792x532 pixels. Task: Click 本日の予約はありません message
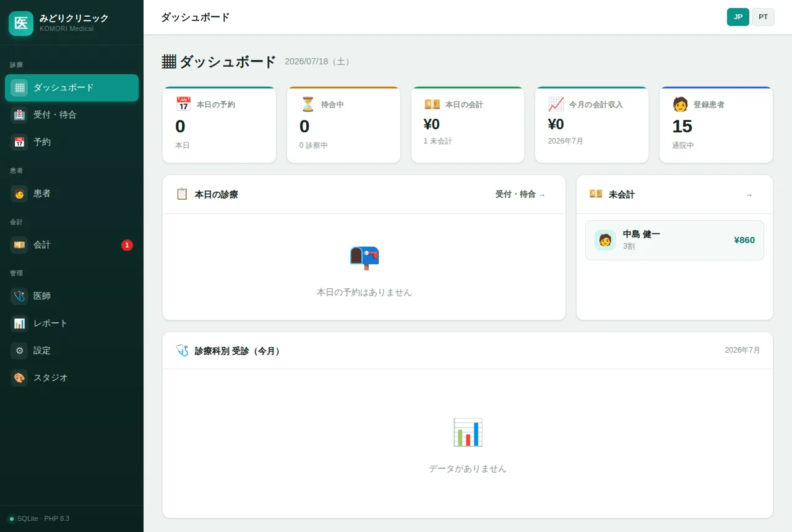tap(364, 292)
